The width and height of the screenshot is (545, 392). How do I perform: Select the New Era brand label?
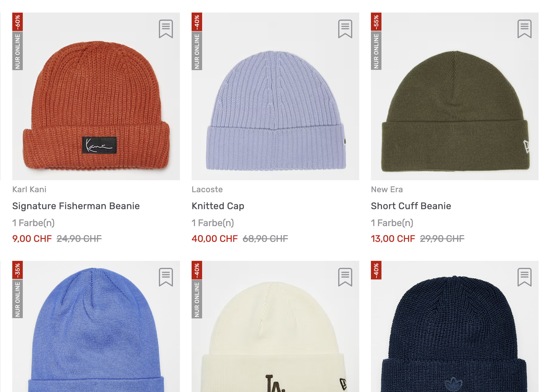pos(387,189)
